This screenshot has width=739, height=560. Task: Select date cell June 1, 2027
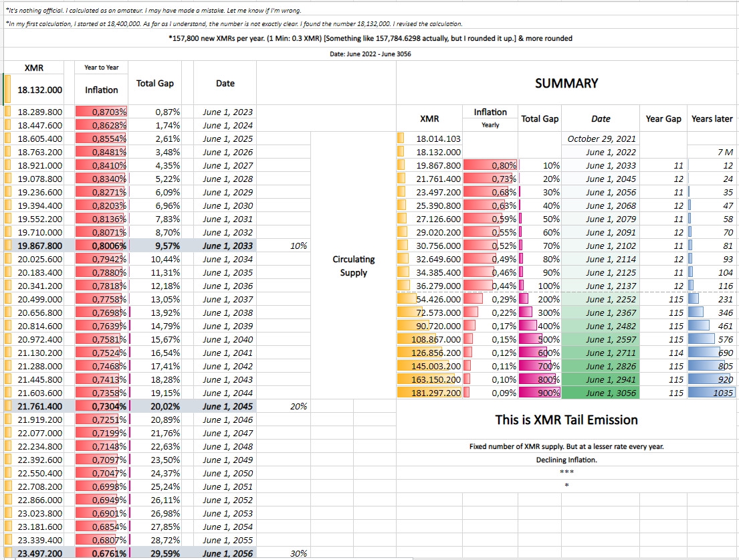pyautogui.click(x=225, y=165)
